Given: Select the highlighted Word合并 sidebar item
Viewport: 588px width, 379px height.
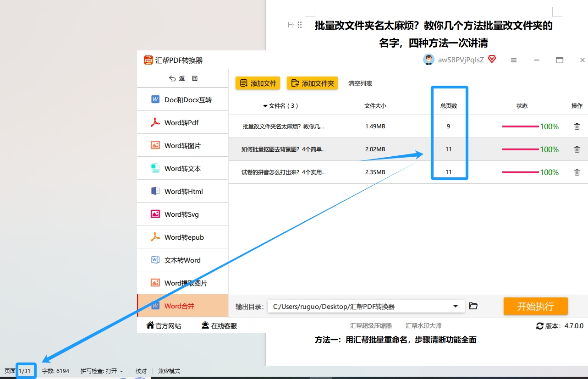Looking at the screenshot, I should tap(183, 306).
